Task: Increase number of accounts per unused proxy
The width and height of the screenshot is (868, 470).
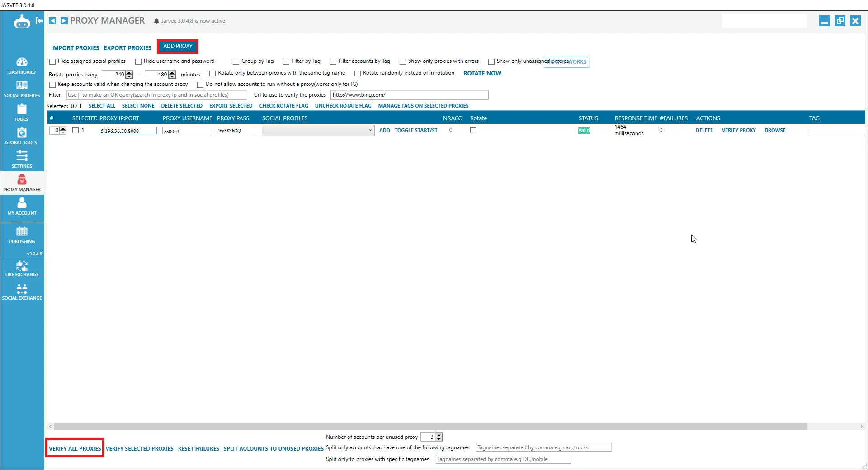Action: [x=439, y=435]
